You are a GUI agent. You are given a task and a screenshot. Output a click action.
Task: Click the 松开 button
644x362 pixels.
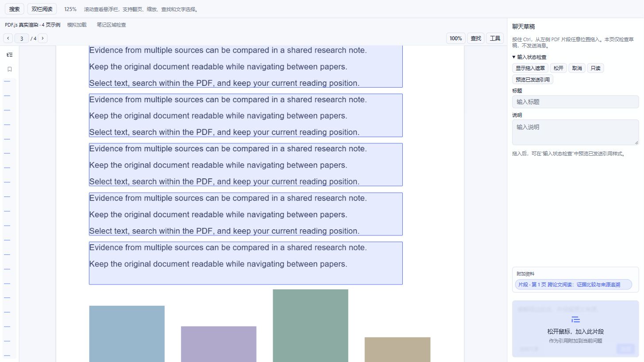pyautogui.click(x=559, y=68)
